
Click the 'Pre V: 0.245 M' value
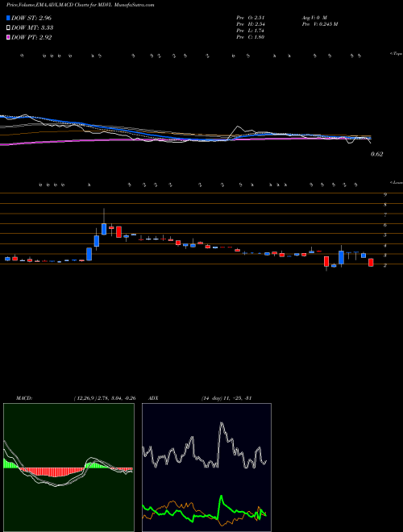pos(319,24)
